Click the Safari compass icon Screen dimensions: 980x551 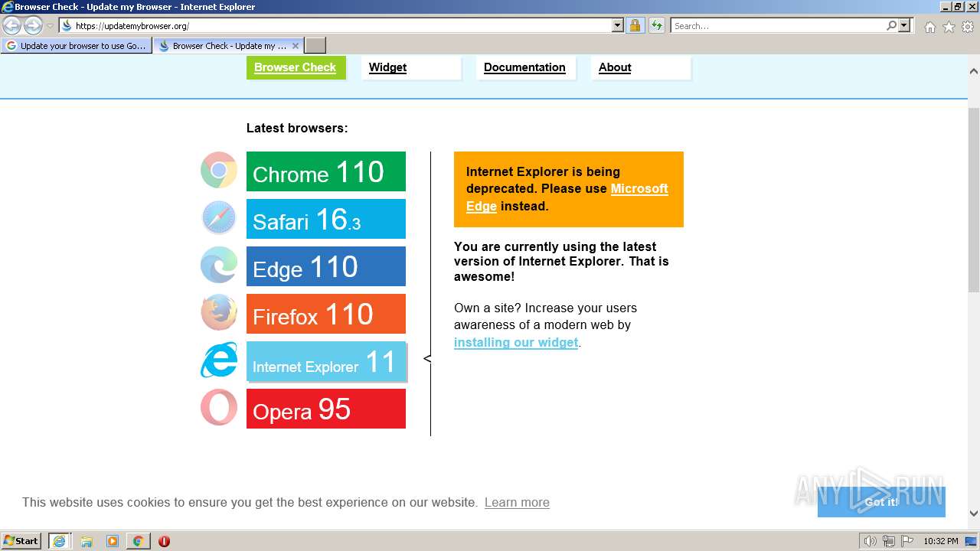pyautogui.click(x=219, y=218)
